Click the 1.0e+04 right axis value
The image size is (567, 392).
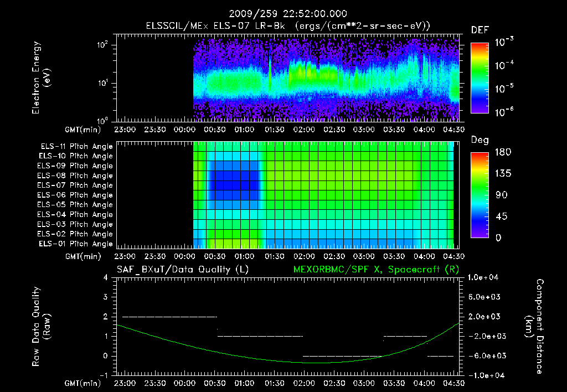[483, 277]
